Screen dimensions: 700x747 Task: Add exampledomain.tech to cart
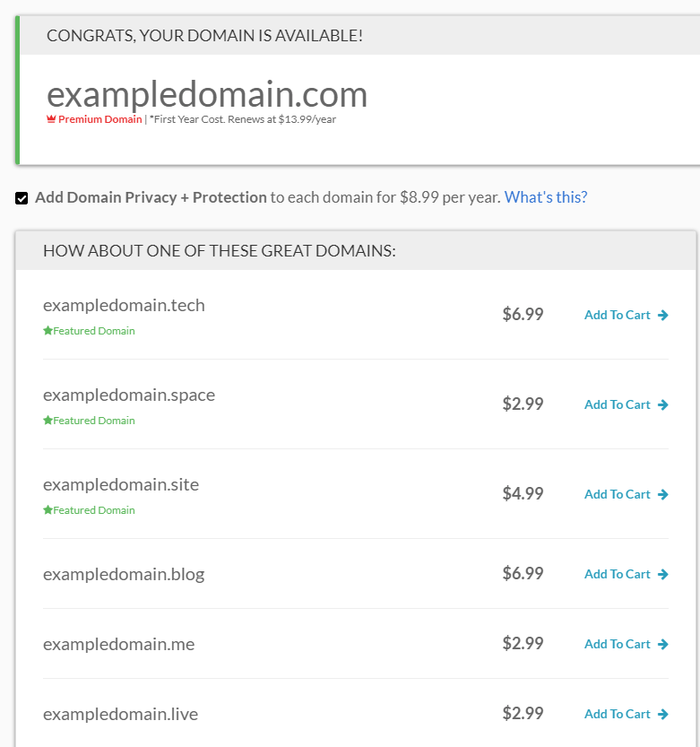click(x=627, y=315)
